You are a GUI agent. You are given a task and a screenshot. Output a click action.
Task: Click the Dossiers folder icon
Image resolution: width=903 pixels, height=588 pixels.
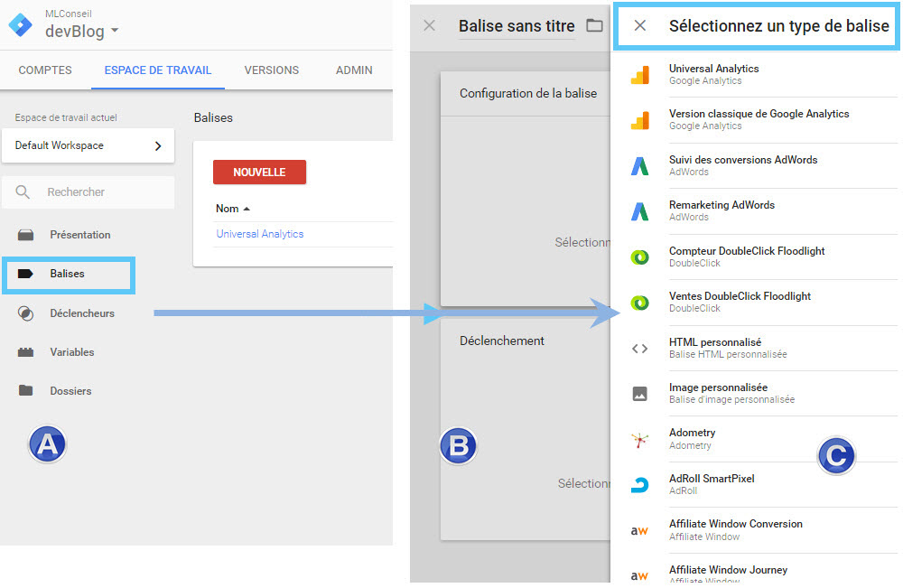25,390
